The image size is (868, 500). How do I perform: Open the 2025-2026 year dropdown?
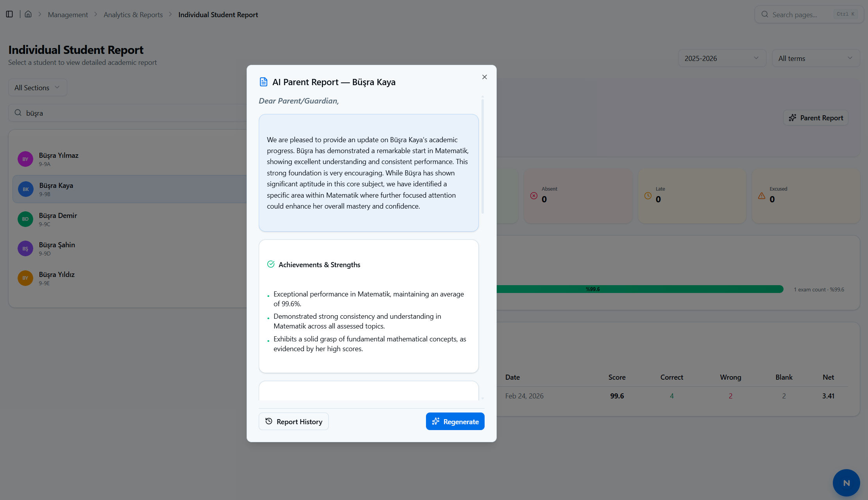722,58
